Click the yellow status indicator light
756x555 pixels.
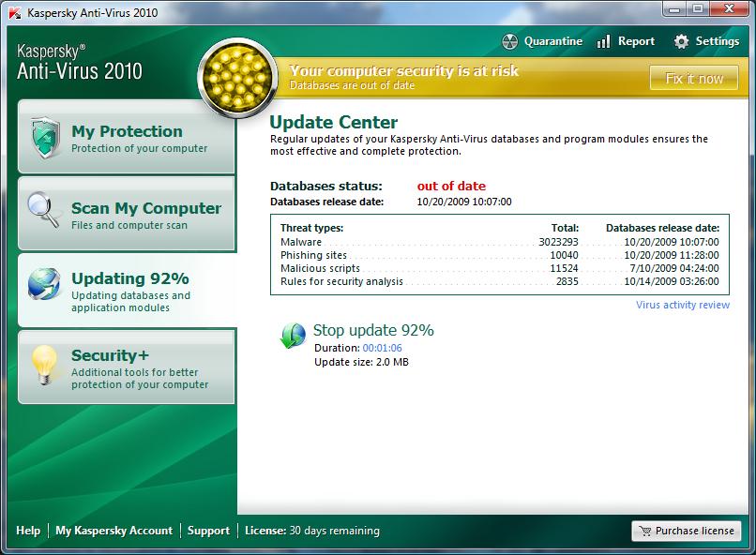pyautogui.click(x=237, y=77)
